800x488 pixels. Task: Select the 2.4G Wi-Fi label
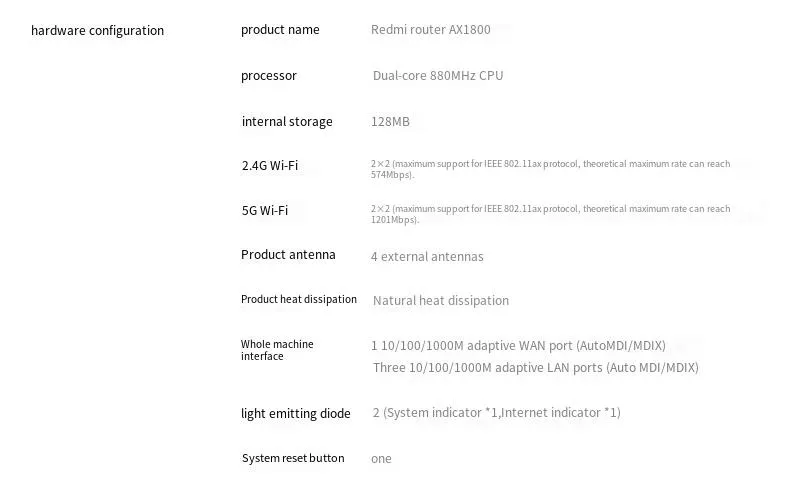point(270,165)
